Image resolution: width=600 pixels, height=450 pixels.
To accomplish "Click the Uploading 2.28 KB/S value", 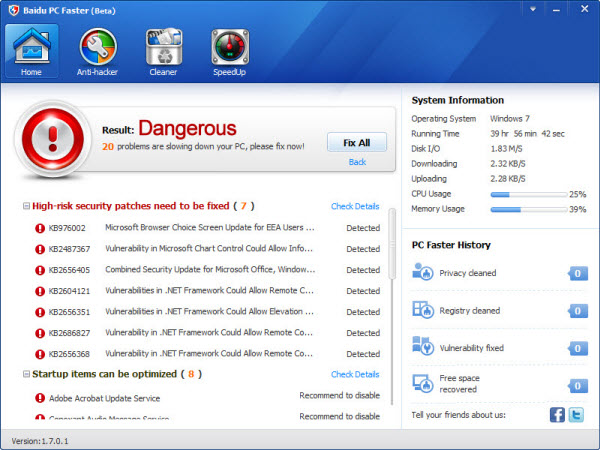I will pyautogui.click(x=508, y=179).
